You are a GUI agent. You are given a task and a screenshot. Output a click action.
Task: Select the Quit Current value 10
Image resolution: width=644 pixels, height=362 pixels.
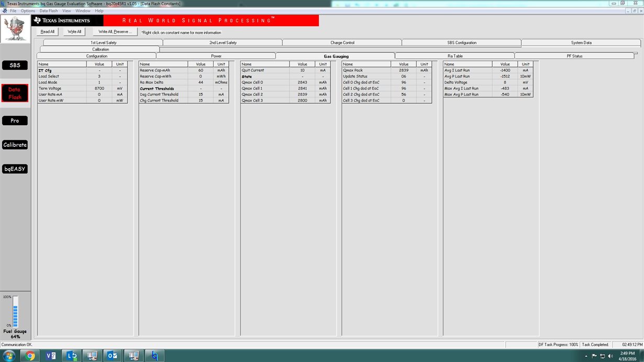pos(302,70)
